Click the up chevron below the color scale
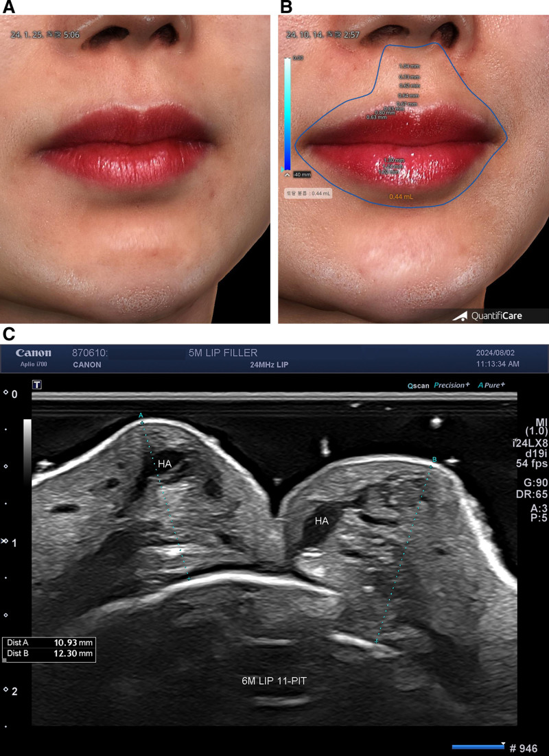This screenshot has height=756, width=549. pos(287,174)
